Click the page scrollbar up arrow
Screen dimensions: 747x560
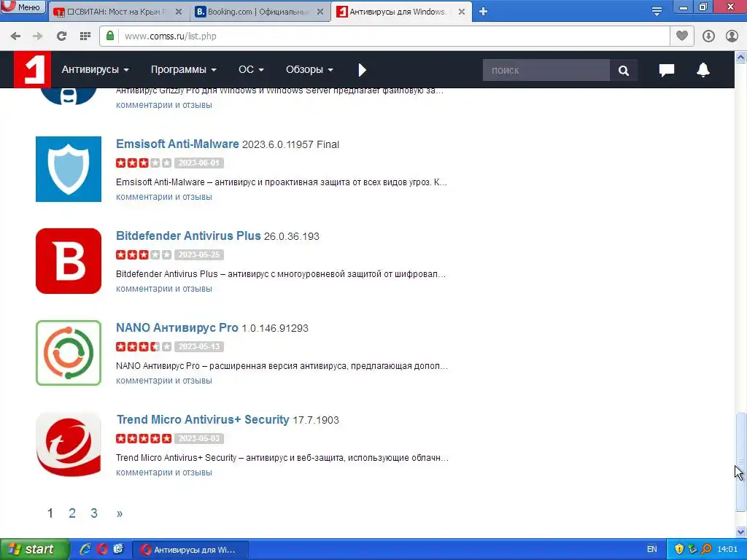pyautogui.click(x=741, y=57)
